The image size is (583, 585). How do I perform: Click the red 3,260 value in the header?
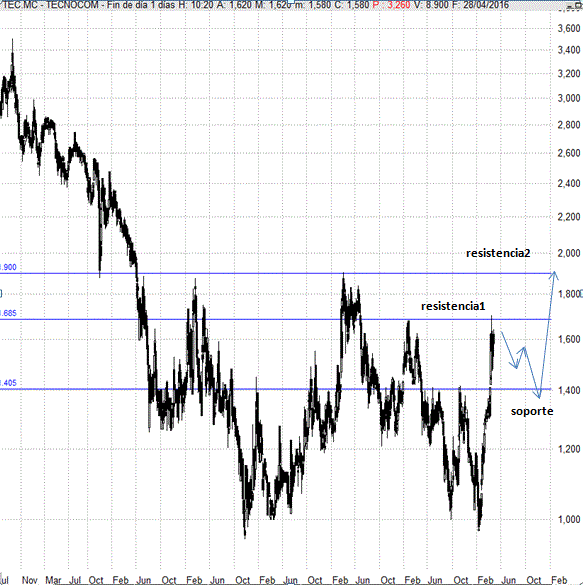[x=399, y=5]
